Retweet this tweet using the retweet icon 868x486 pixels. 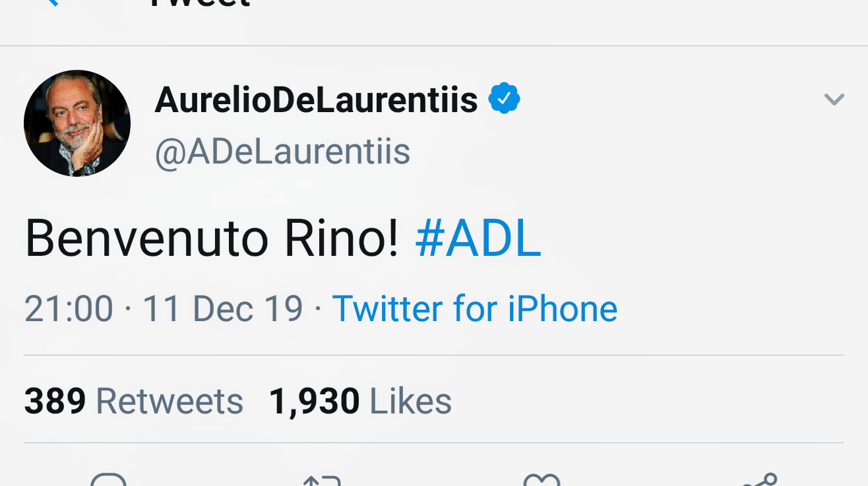(x=323, y=480)
